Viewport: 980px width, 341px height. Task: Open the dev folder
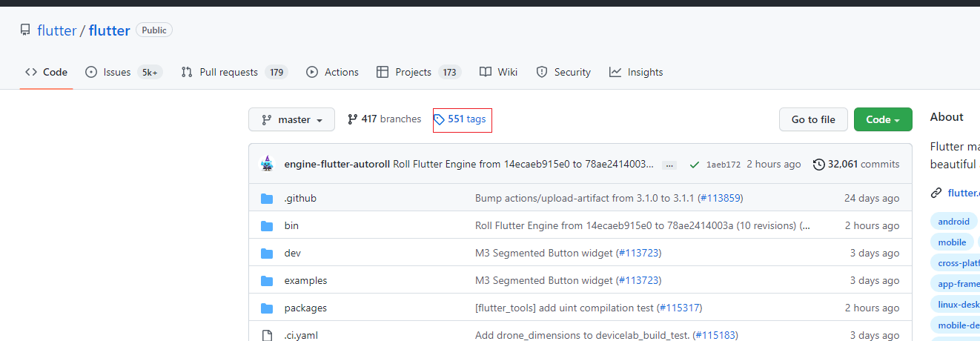tap(293, 253)
